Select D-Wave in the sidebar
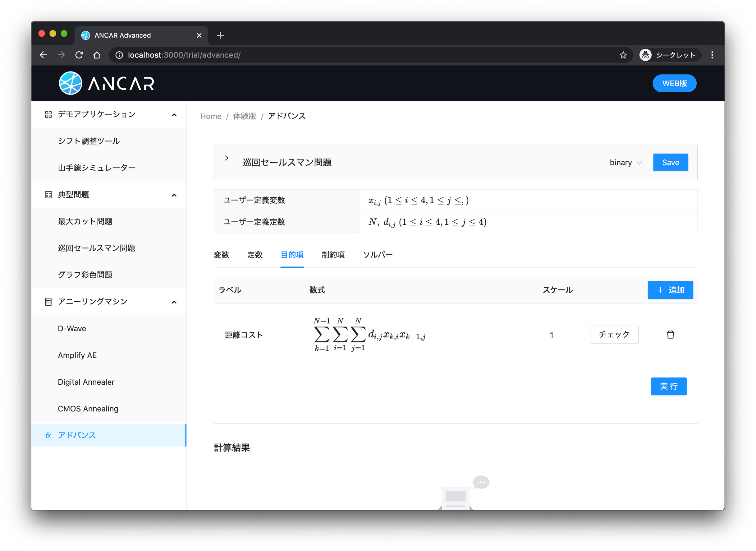This screenshot has height=551, width=756. coord(72,329)
